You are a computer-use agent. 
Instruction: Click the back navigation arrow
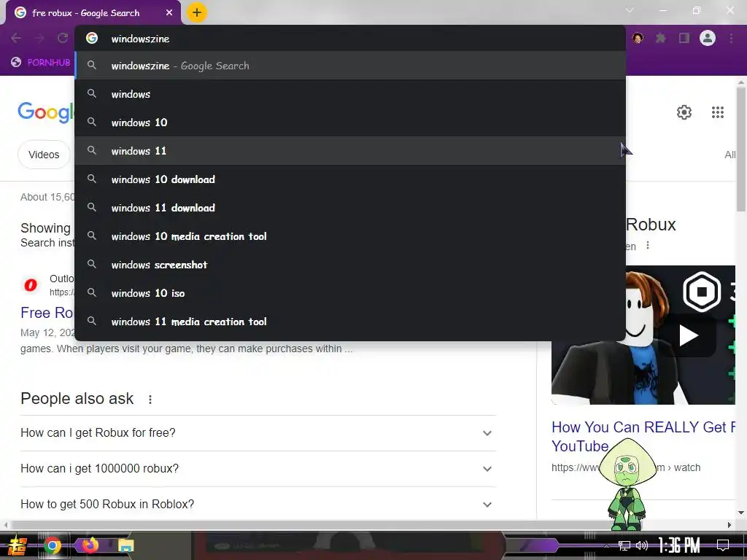click(x=16, y=38)
